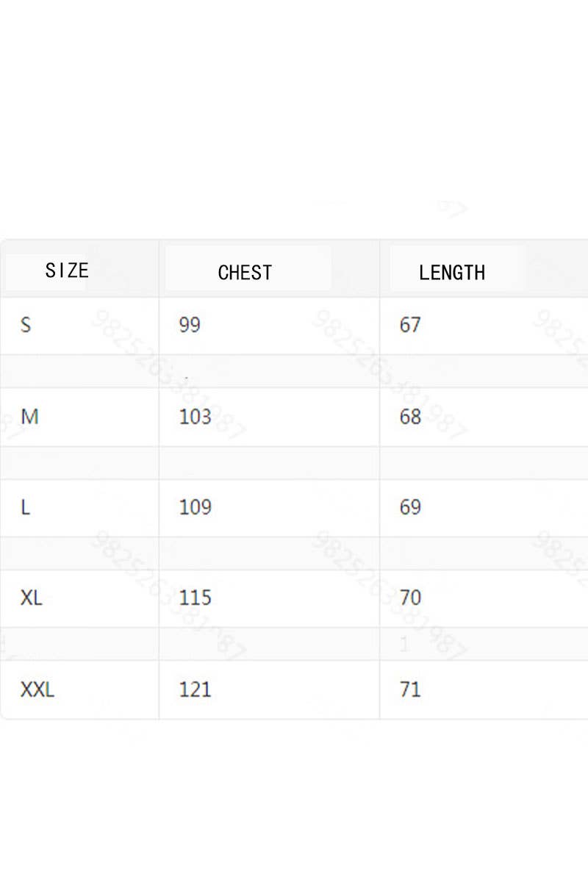Click the faint 1 below length 70

[x=404, y=645]
